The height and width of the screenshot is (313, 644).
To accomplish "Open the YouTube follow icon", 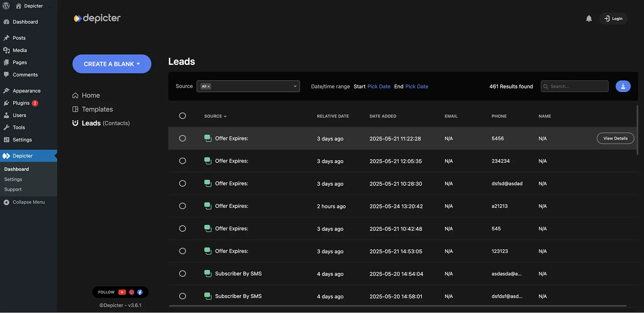I will [122, 292].
